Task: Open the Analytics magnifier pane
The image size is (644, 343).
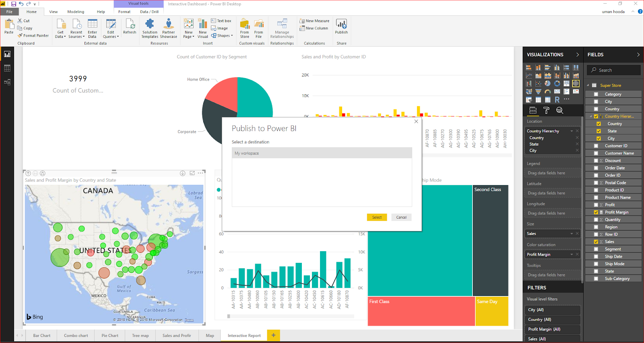Action: click(559, 110)
